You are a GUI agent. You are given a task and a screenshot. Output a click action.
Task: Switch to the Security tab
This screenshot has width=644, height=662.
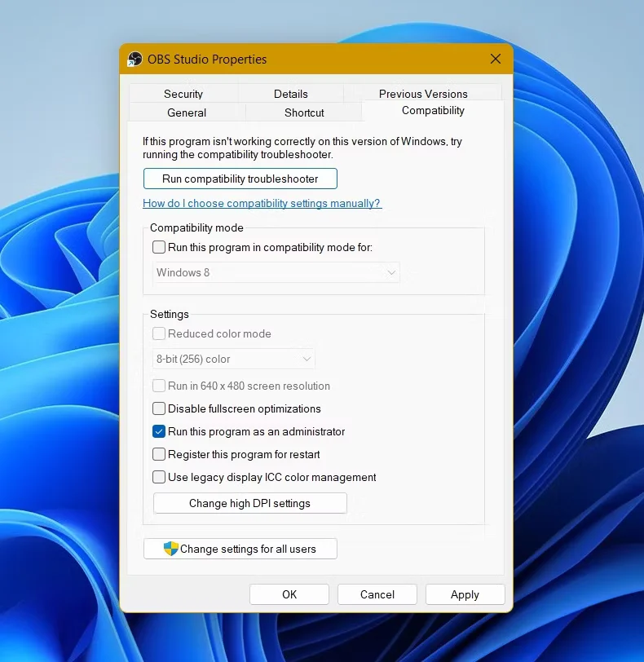point(183,94)
